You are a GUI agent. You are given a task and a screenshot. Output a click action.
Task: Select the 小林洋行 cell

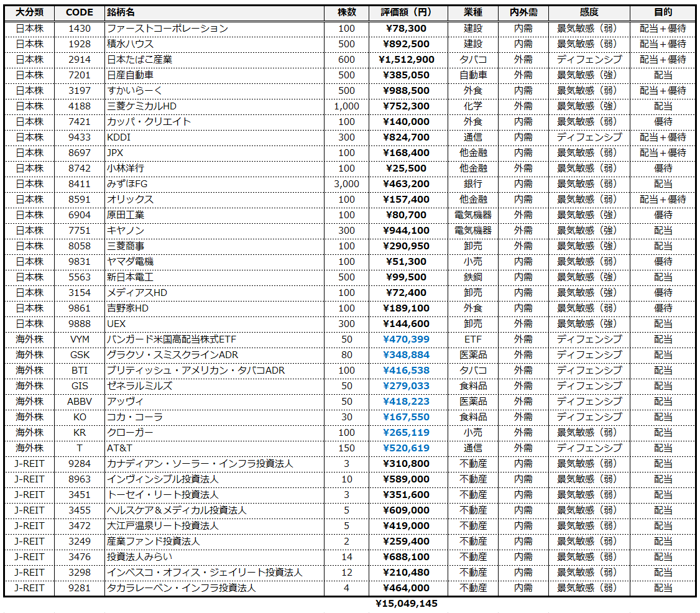pyautogui.click(x=214, y=168)
